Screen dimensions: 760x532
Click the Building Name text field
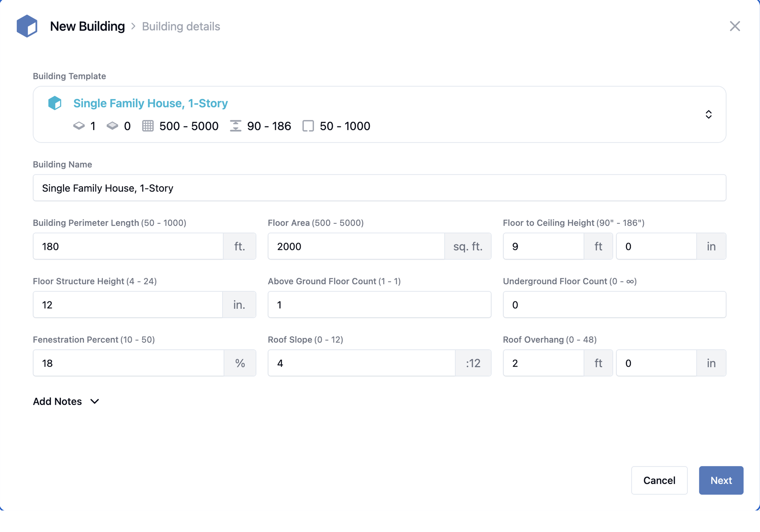tap(379, 188)
